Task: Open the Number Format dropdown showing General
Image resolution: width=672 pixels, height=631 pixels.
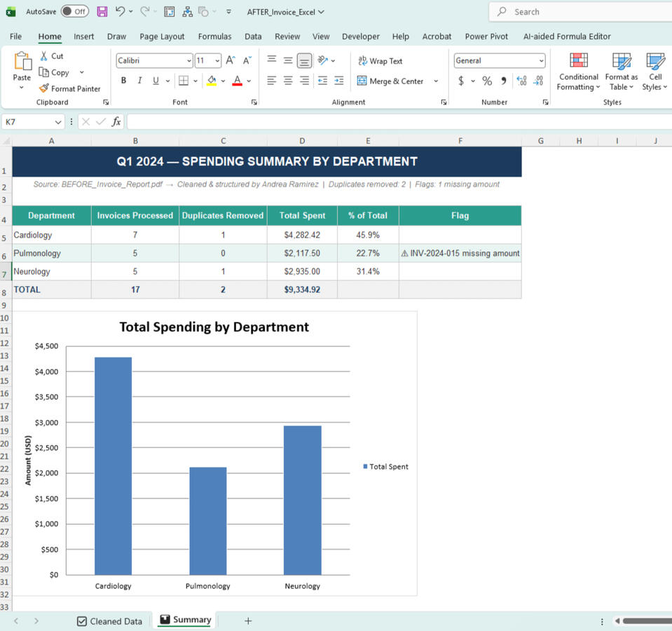Action: pyautogui.click(x=499, y=60)
